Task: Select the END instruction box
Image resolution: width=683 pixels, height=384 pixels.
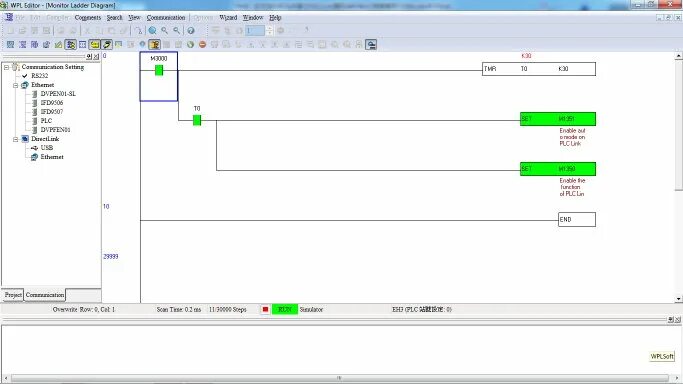Action: pyautogui.click(x=577, y=219)
